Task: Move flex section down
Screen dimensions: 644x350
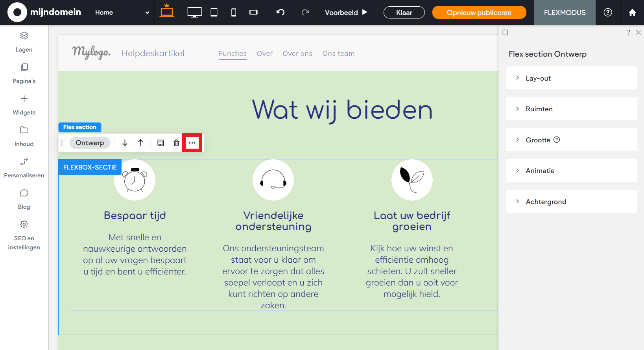Action: [125, 143]
